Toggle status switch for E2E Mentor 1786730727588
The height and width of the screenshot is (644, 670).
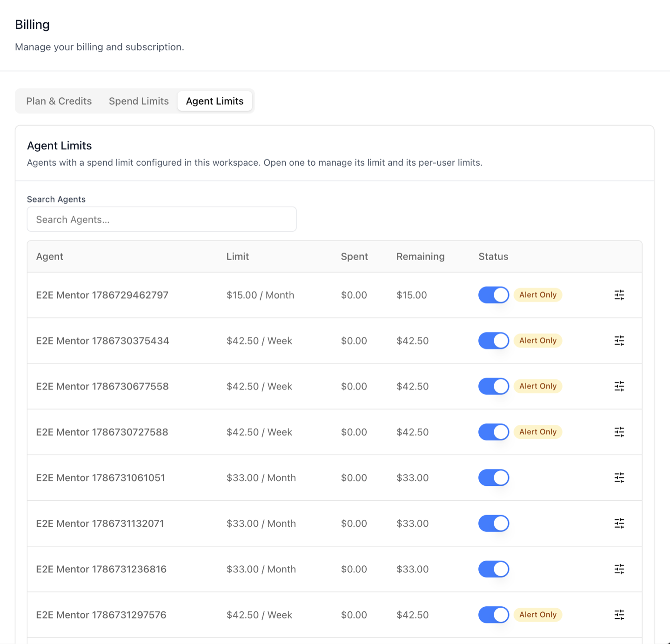[x=494, y=432]
